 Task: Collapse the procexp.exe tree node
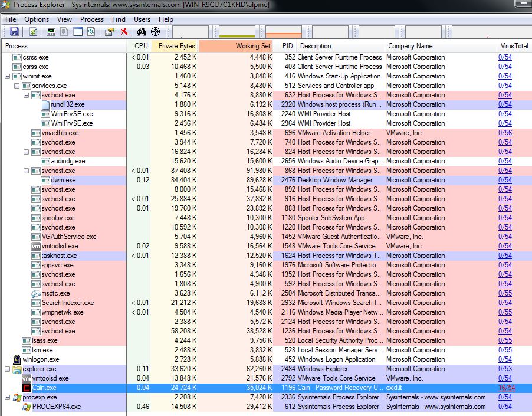[7, 397]
